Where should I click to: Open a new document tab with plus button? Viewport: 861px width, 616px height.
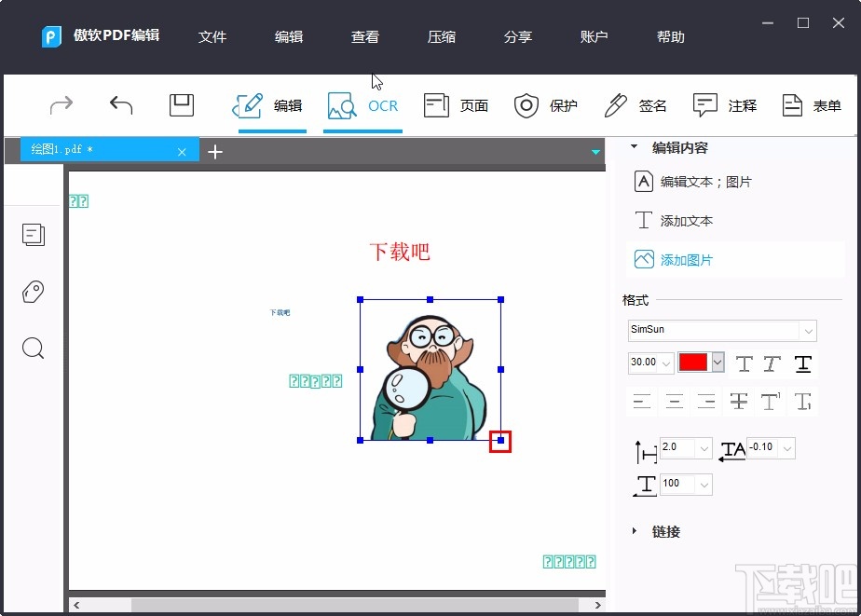click(215, 151)
